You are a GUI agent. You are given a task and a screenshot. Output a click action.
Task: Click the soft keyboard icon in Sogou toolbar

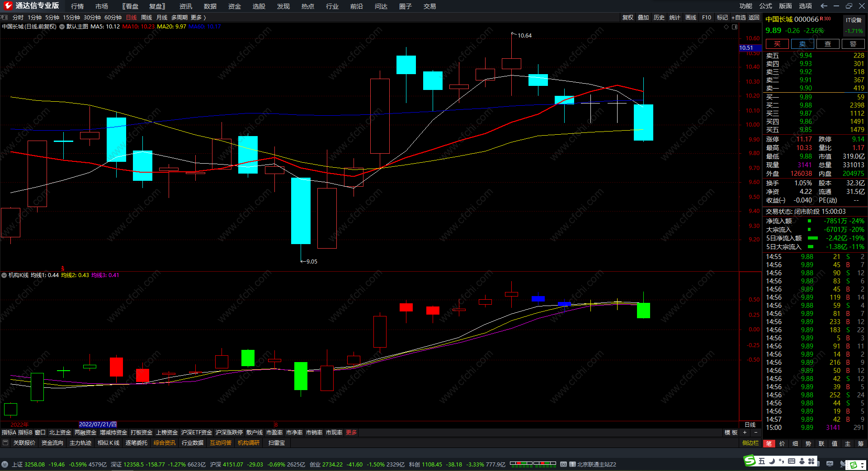[x=792, y=461]
